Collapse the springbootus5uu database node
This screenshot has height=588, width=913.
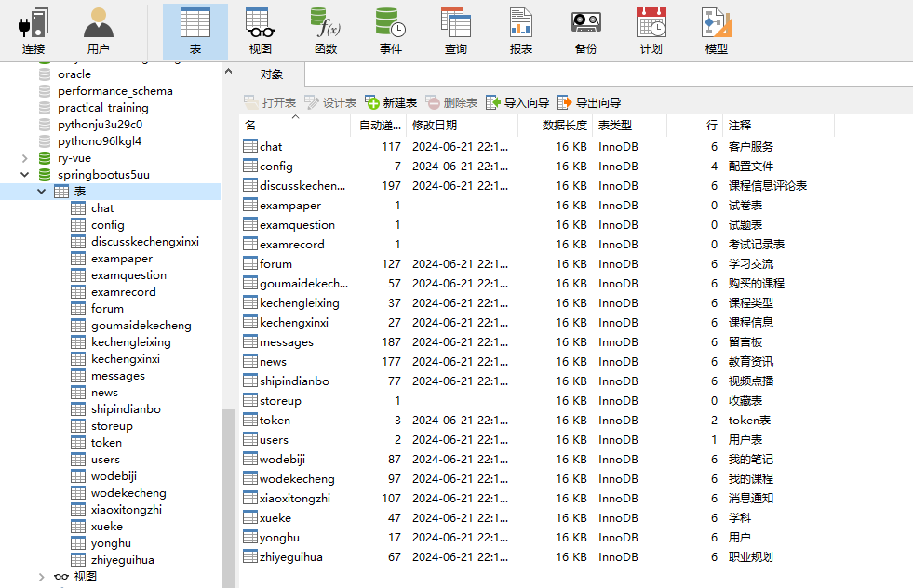26,173
